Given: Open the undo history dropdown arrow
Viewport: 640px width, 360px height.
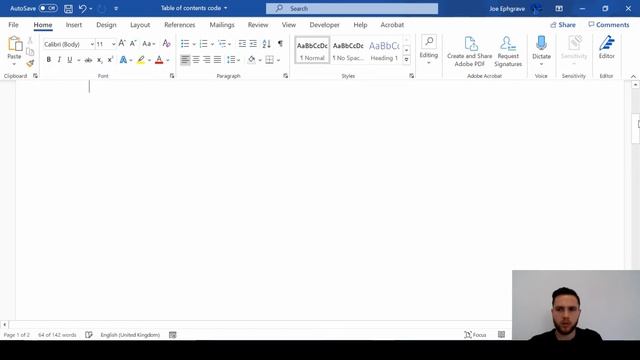Looking at the screenshot, I should 91,9.
